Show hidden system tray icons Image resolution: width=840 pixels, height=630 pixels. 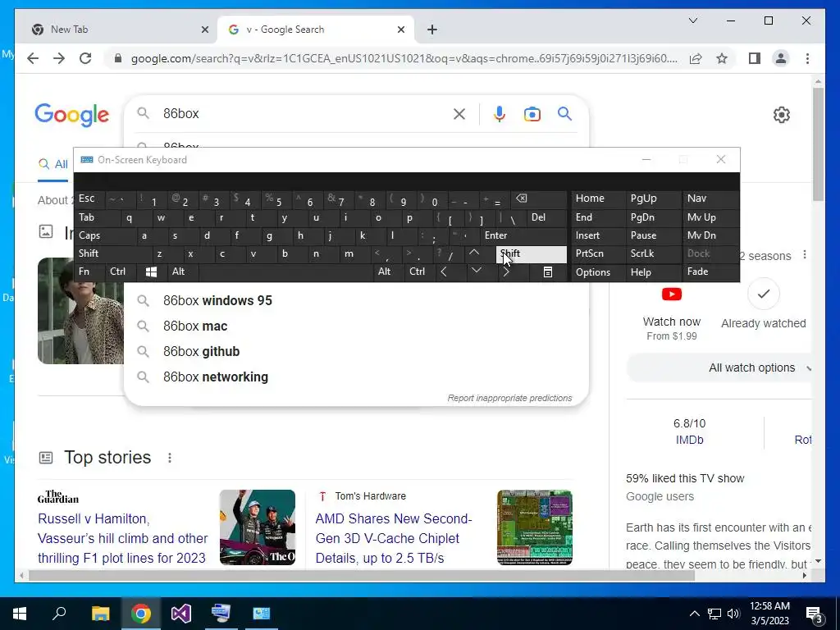pos(694,614)
